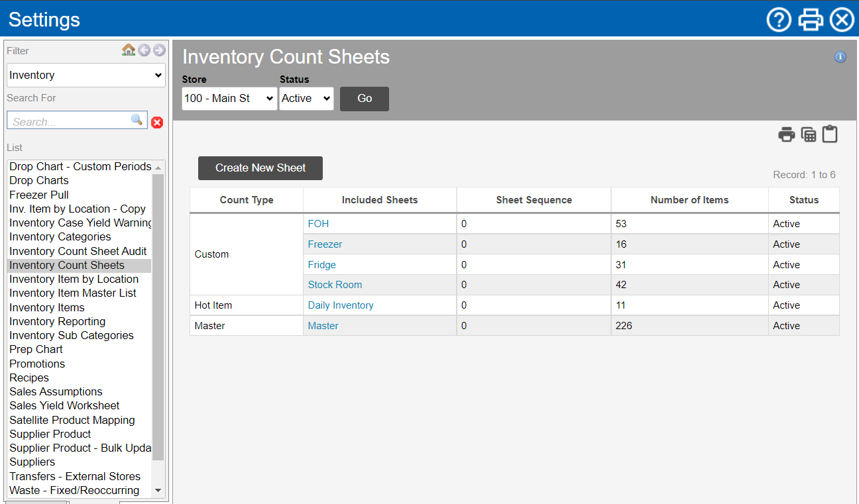Open the Stock Room sheet link
Image resolution: width=859 pixels, height=504 pixels.
pos(335,285)
